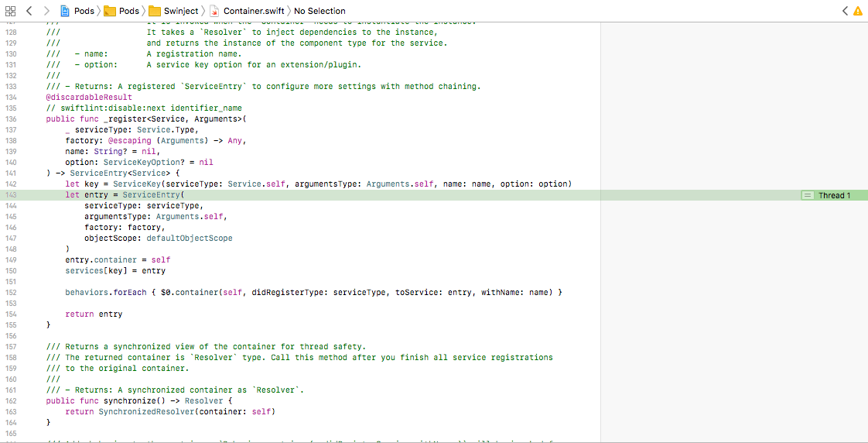This screenshot has width=868, height=443.
Task: Click the yellow warning issue icon
Action: (857, 11)
